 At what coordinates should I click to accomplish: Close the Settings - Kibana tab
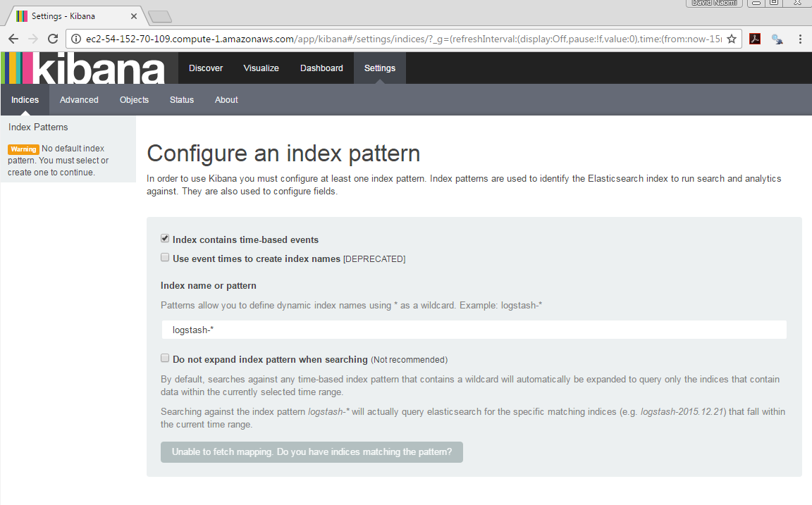[134, 16]
